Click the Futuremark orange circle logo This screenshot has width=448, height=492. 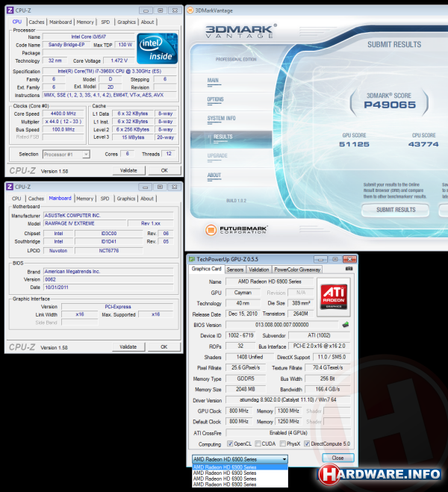point(211,230)
